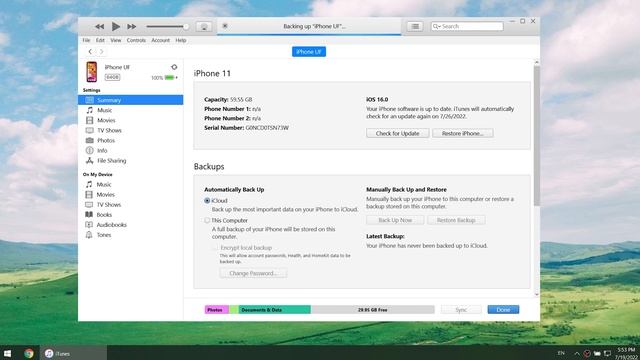Select the This Computer backup option
The width and height of the screenshot is (640, 360).
tap(207, 220)
